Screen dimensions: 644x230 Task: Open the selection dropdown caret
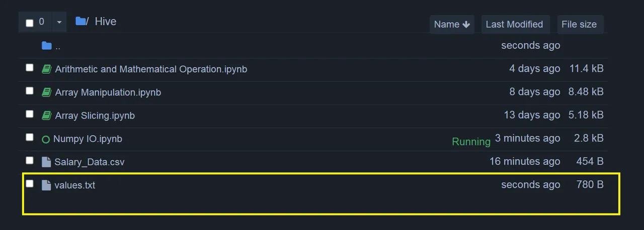(59, 22)
